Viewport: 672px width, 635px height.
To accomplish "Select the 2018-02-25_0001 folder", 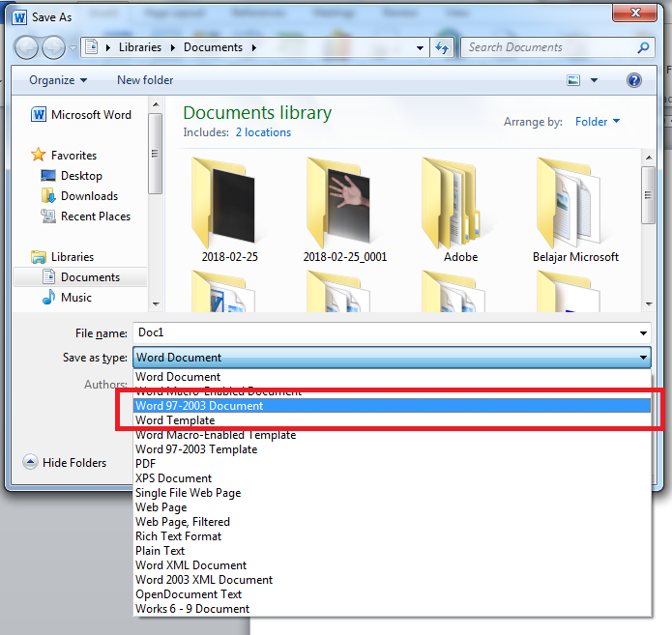I will pyautogui.click(x=345, y=210).
